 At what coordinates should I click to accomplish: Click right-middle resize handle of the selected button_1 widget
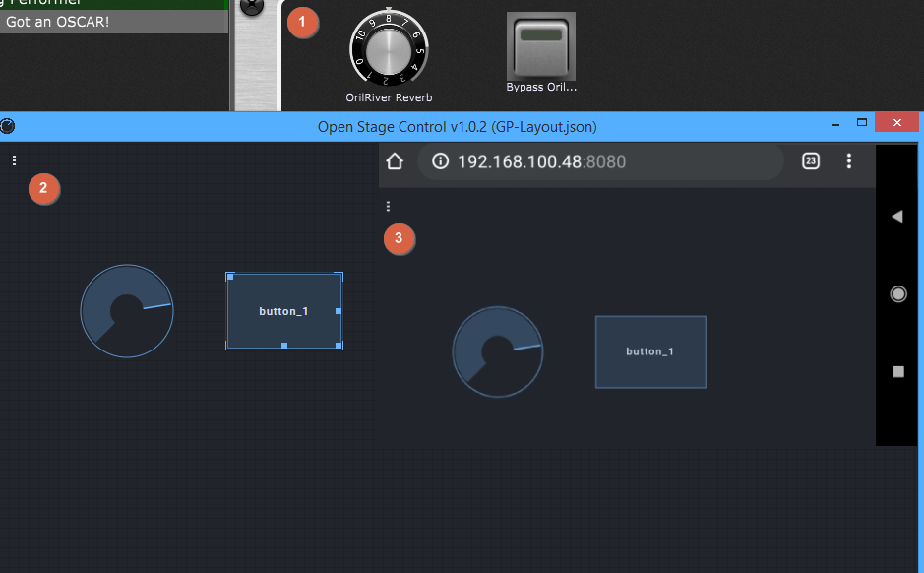339,311
